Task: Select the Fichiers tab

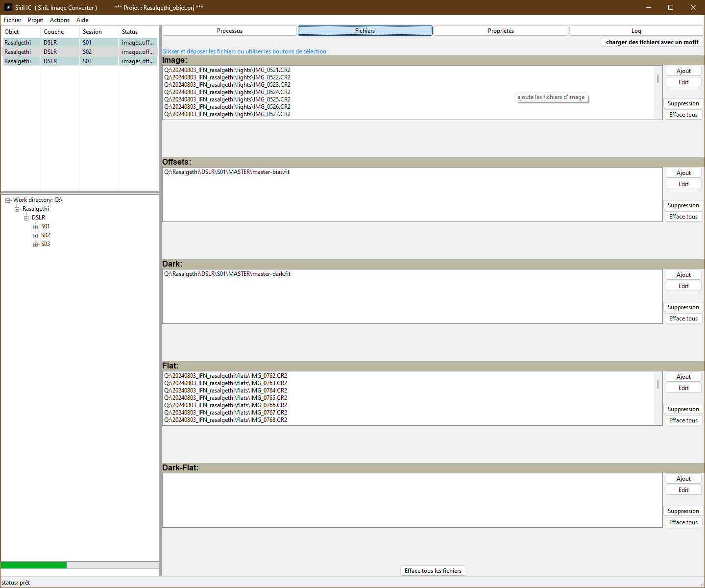Action: coord(365,31)
